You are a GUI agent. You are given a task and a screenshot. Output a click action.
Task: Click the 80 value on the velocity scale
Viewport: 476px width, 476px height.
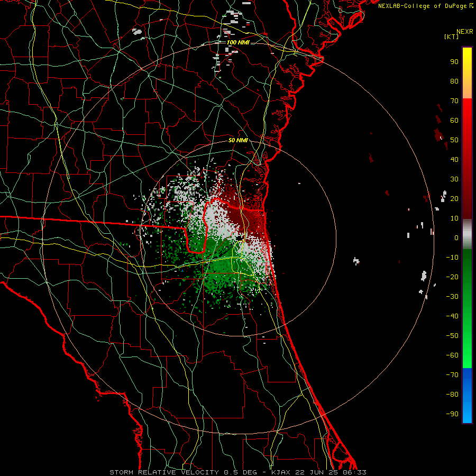click(454, 81)
